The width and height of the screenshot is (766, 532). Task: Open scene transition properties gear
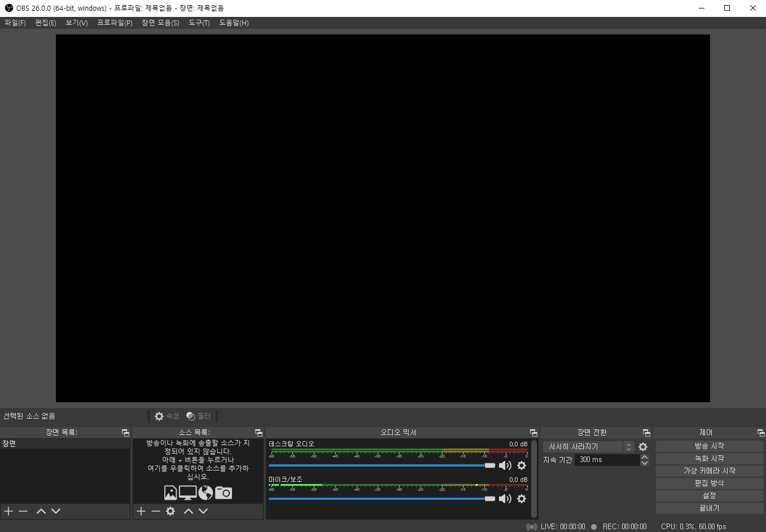643,447
